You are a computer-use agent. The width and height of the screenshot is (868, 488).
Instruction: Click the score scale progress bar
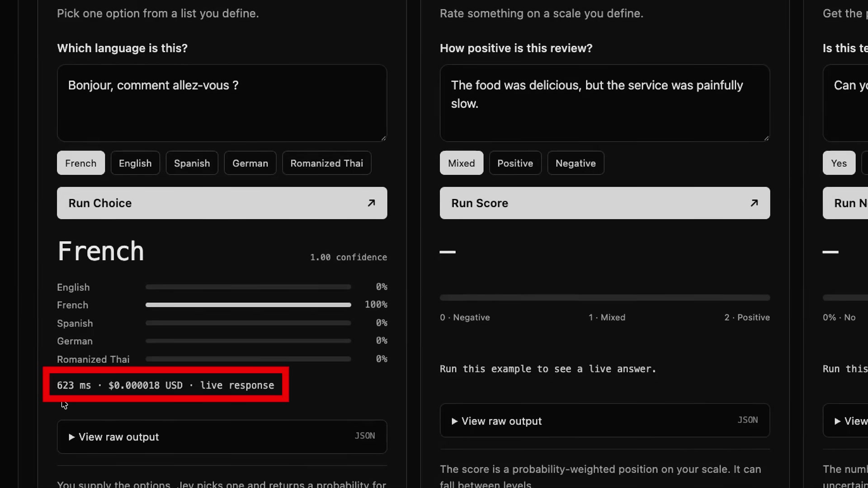605,298
